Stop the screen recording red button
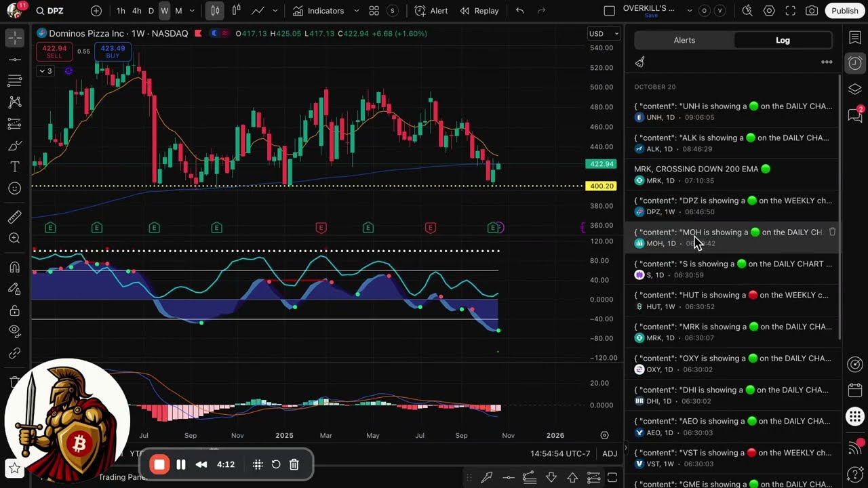This screenshot has width=868, height=488. point(159,464)
